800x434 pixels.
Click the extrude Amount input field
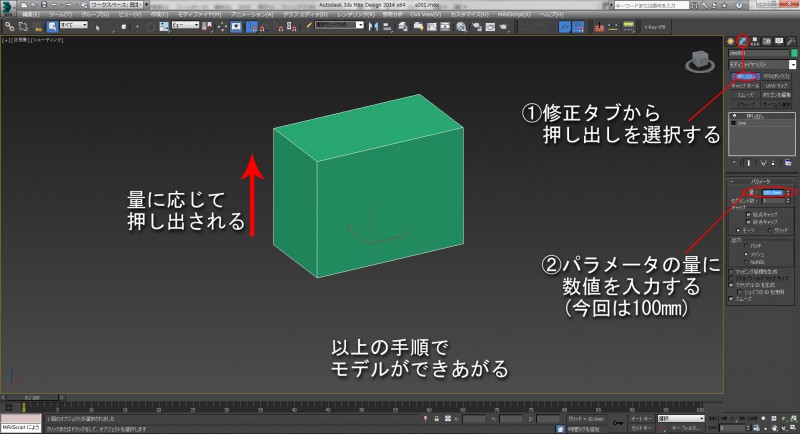pos(773,191)
